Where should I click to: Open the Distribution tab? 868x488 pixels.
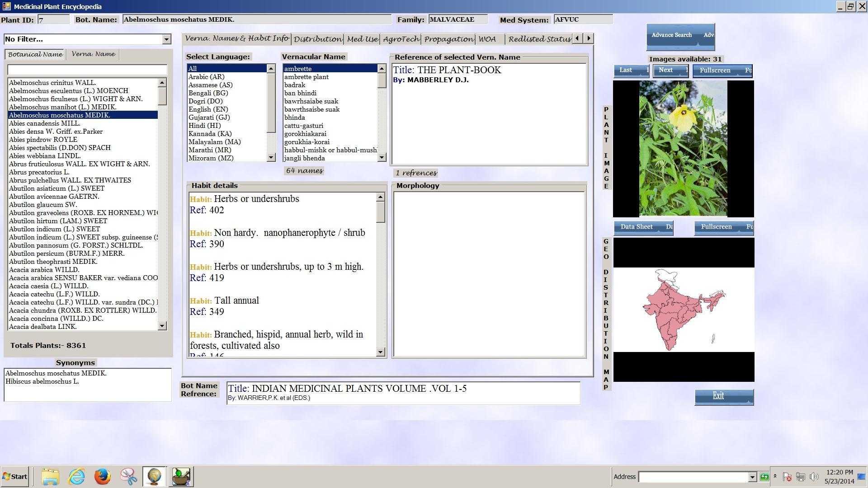(x=318, y=38)
